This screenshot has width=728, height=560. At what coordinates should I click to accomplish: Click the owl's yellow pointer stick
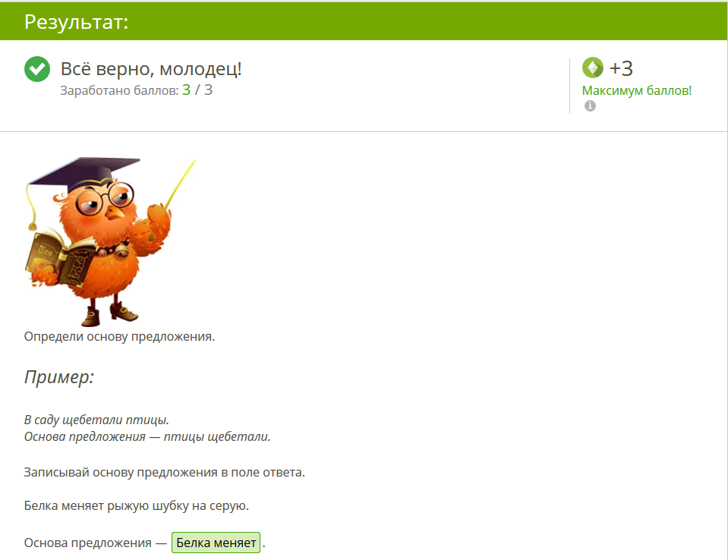180,184
